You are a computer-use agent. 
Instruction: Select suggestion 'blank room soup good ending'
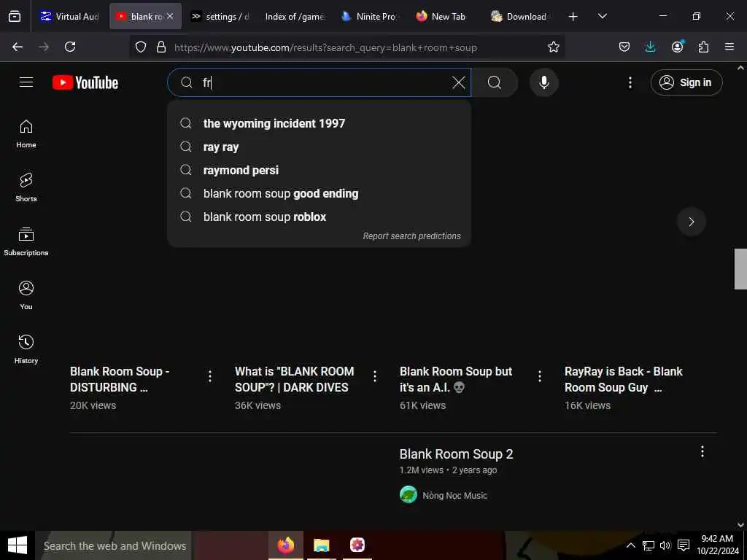click(320, 193)
